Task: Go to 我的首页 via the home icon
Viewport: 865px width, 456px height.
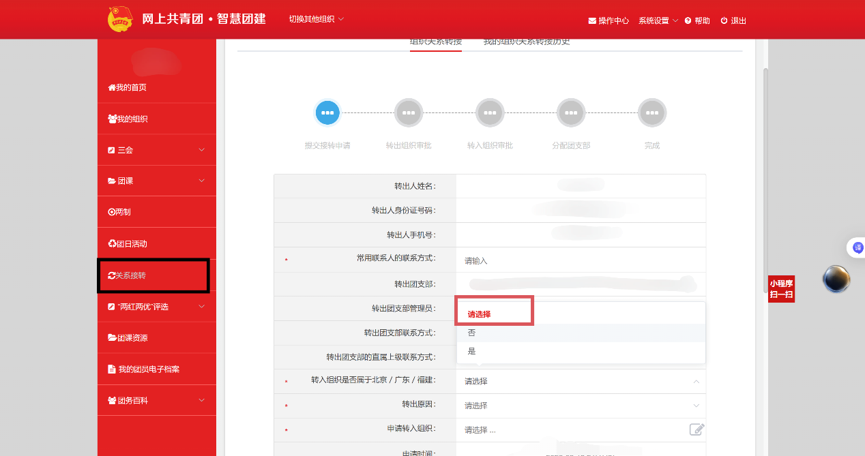Action: [127, 88]
